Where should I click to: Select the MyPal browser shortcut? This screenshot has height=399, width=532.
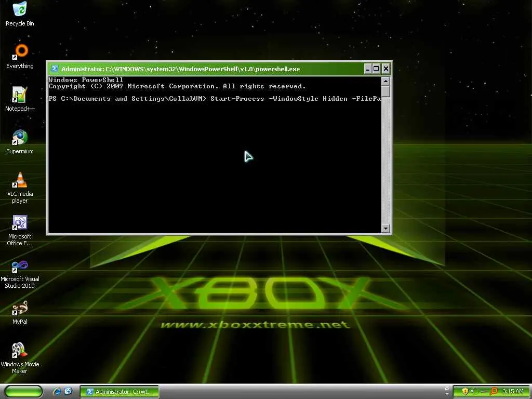tap(20, 312)
